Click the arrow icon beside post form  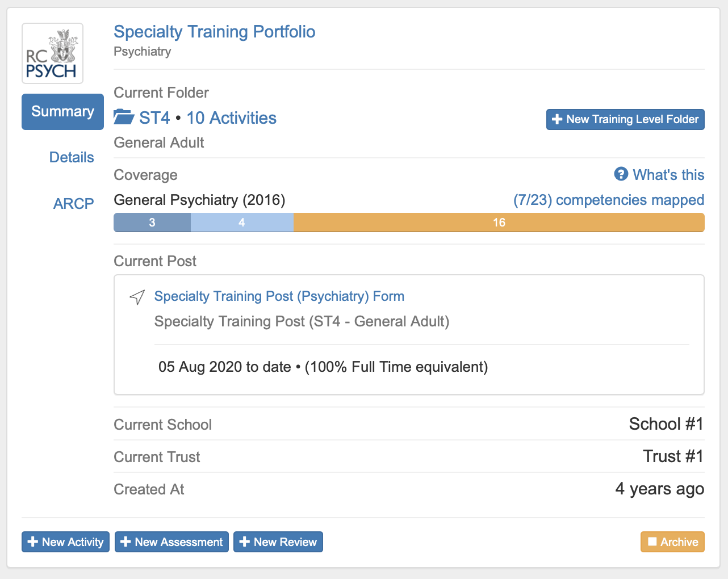137,297
